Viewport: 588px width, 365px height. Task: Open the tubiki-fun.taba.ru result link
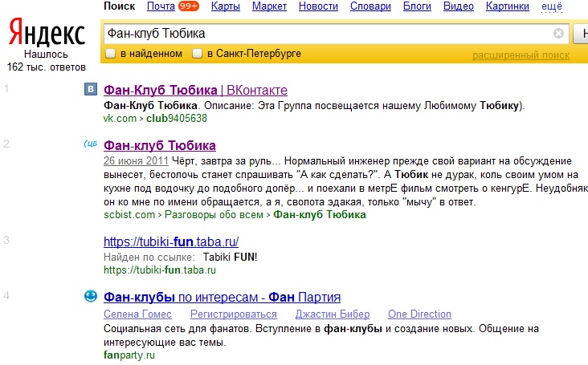coord(172,241)
